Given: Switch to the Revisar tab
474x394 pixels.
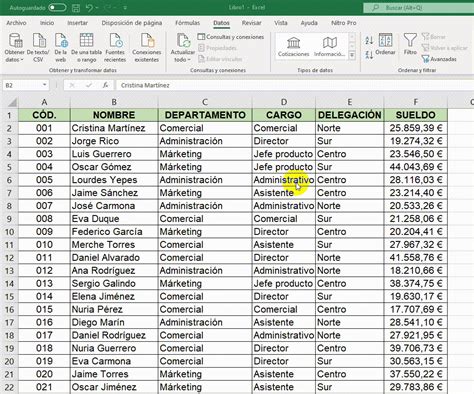Looking at the screenshot, I should point(252,23).
